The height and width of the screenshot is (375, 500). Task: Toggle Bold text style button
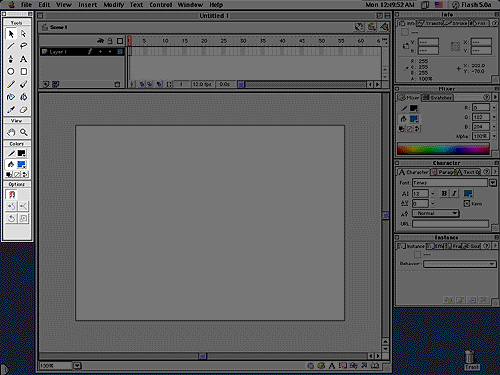(444, 193)
